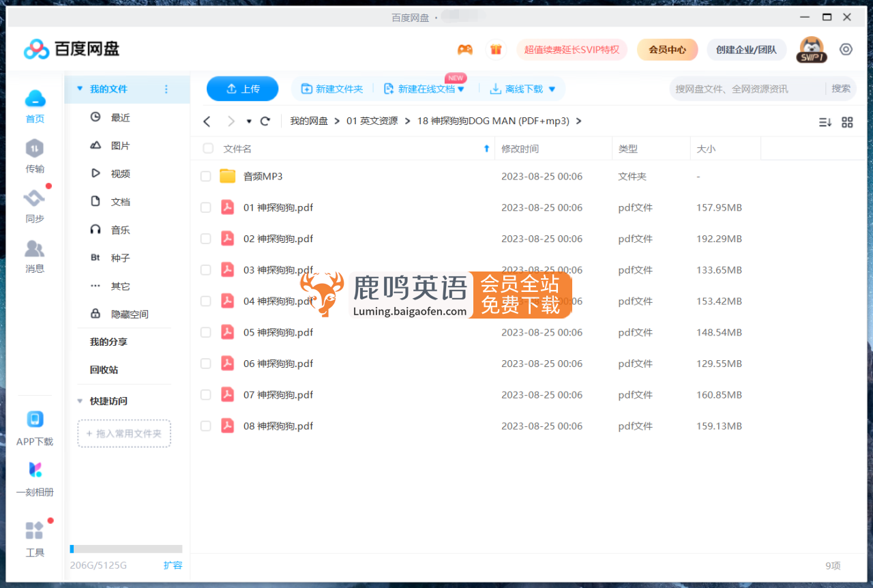The width and height of the screenshot is (873, 588).
Task: Collapse the 快捷访问 section
Action: tap(80, 401)
